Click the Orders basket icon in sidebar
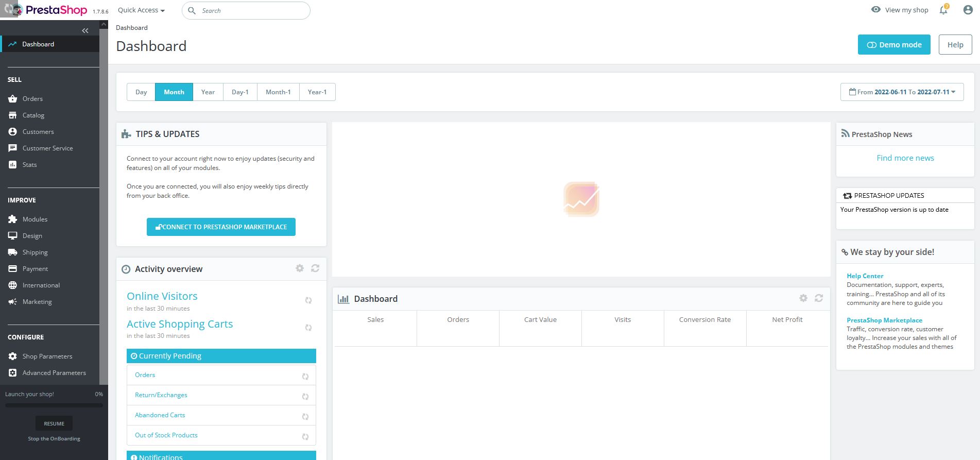Image resolution: width=980 pixels, height=460 pixels. point(12,99)
